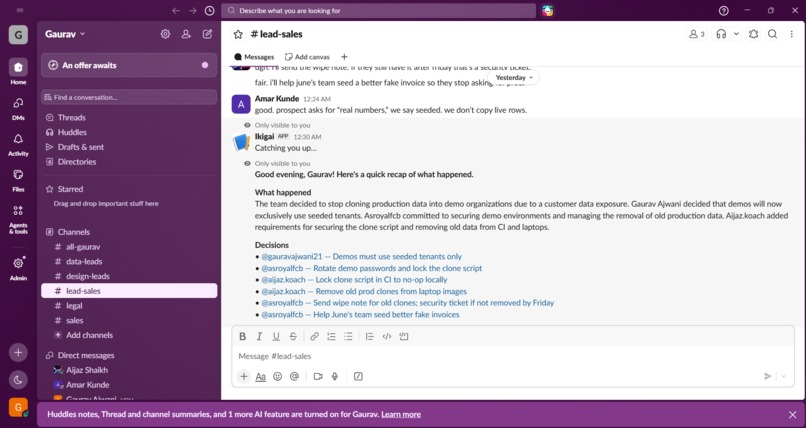Open DMs from the left rail
Viewport: 806px width, 428px height.
[x=18, y=107]
